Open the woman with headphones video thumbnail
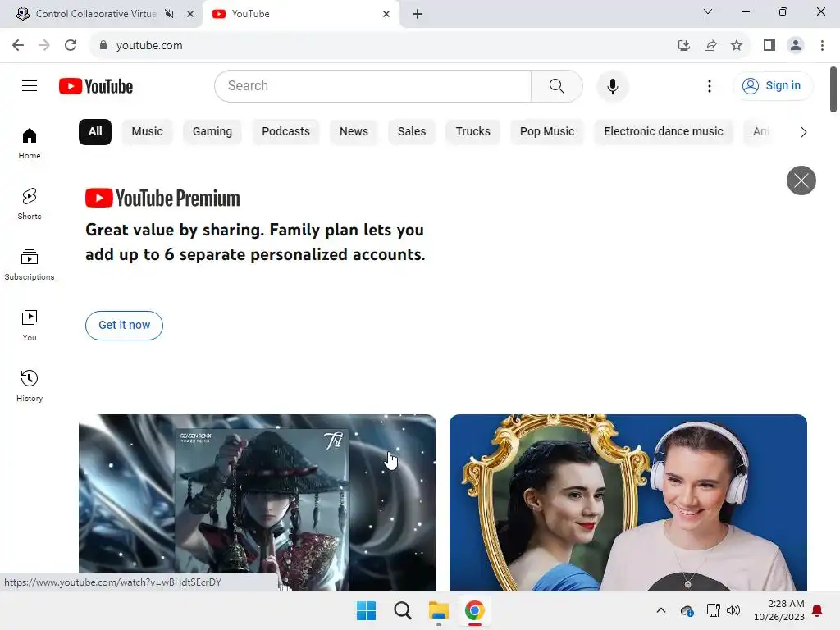This screenshot has height=630, width=840. [x=628, y=503]
